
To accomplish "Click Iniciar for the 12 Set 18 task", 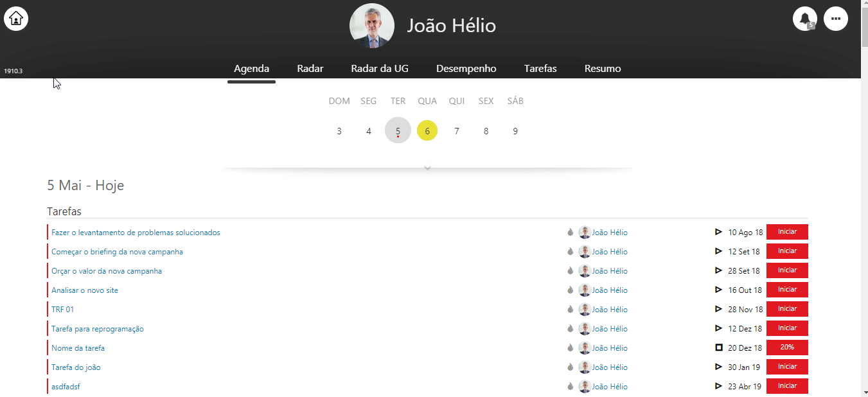I will click(x=787, y=251).
